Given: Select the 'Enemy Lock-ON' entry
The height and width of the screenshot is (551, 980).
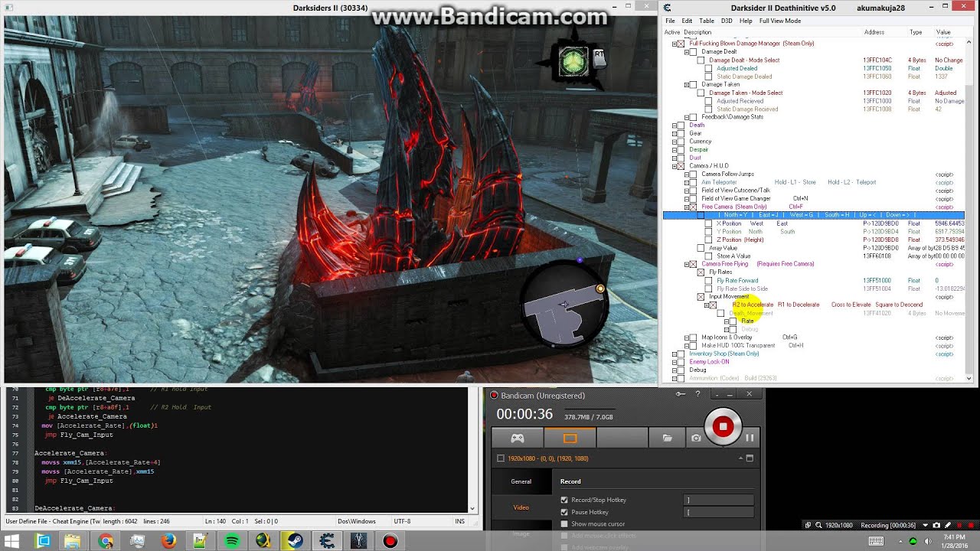Looking at the screenshot, I should point(709,362).
